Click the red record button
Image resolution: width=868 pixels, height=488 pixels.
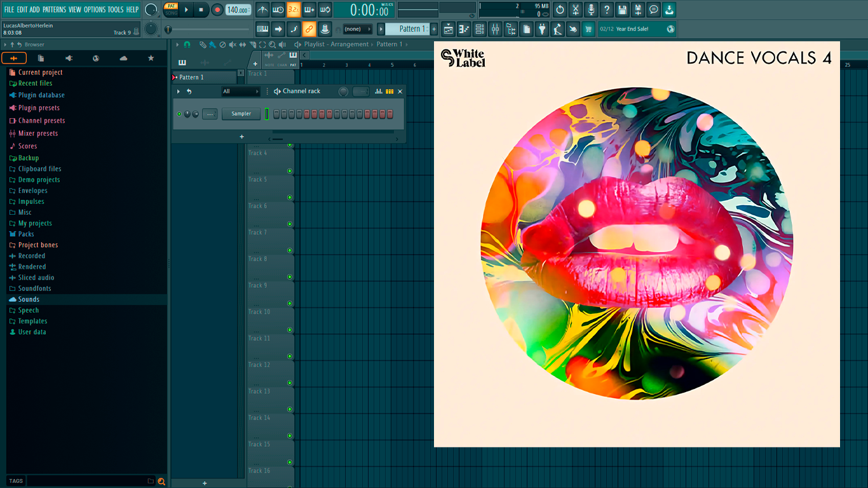tap(217, 10)
